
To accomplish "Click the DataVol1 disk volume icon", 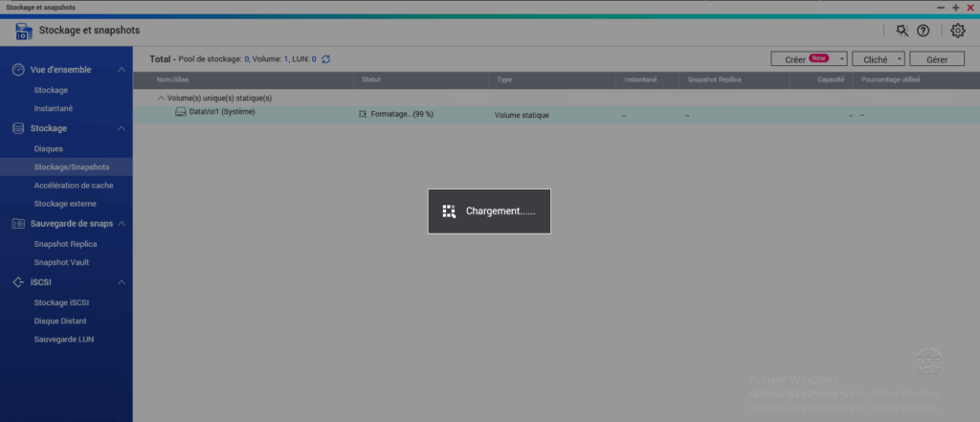I will (180, 112).
